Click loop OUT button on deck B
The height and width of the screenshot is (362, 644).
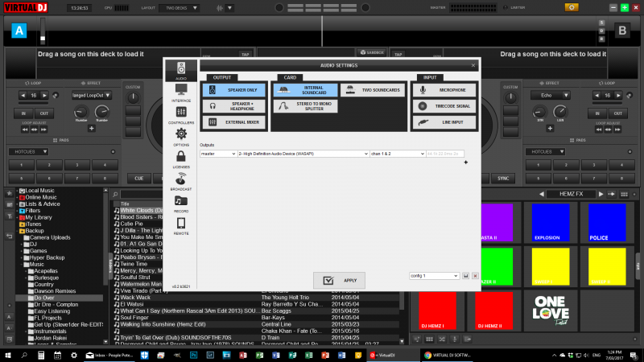[618, 113]
